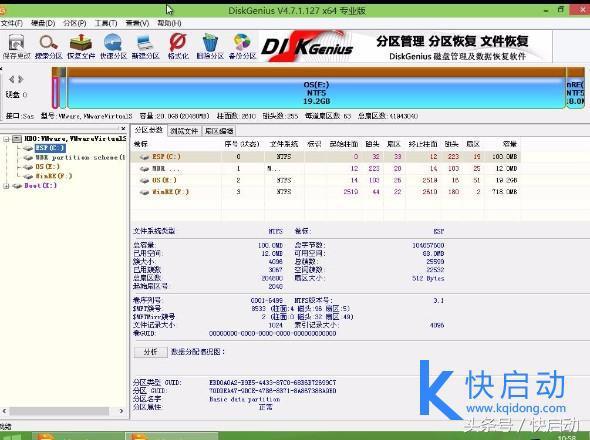The width and height of the screenshot is (590, 440).
Task: Click the 保存更改 (save changes) toolbar icon
Action: [17, 46]
